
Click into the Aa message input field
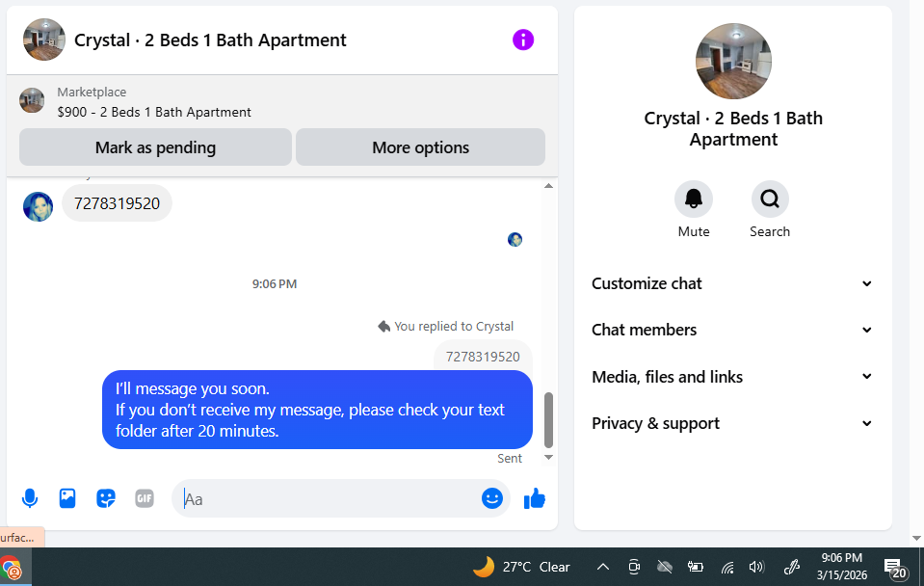327,498
